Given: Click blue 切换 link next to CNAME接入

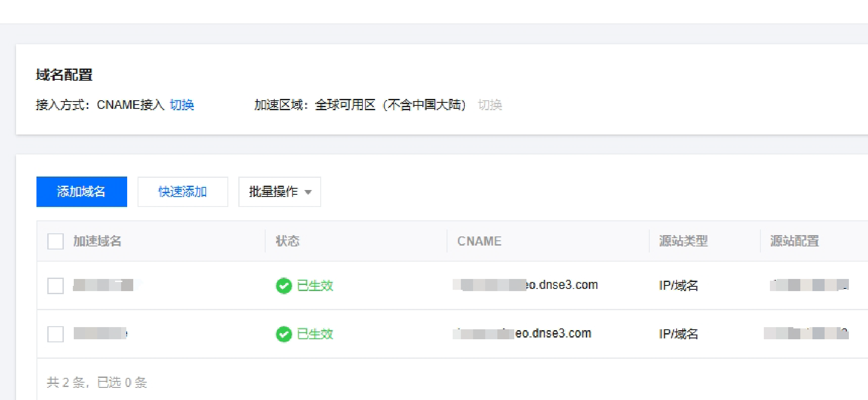Looking at the screenshot, I should [182, 105].
